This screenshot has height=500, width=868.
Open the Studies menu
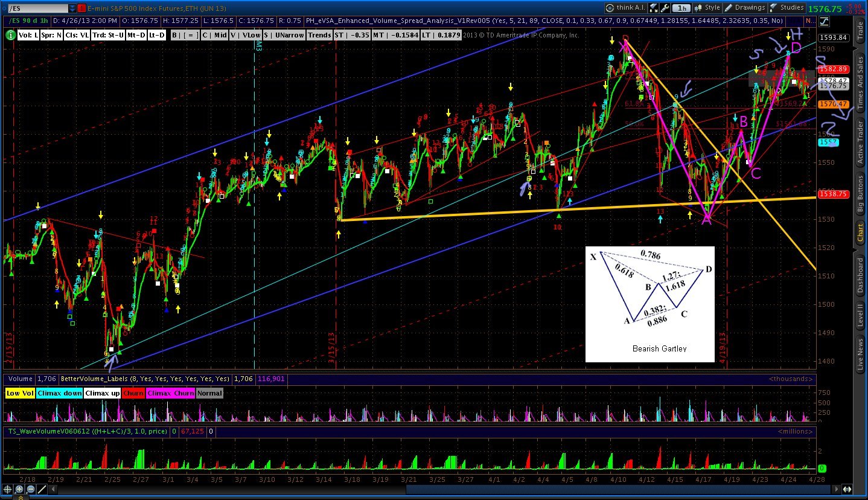[x=785, y=8]
